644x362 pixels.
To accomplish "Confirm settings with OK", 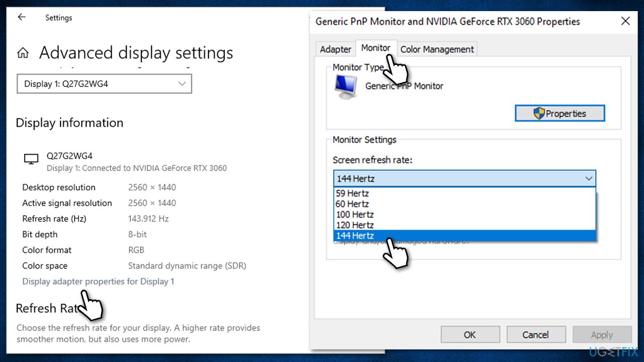I will [x=470, y=334].
